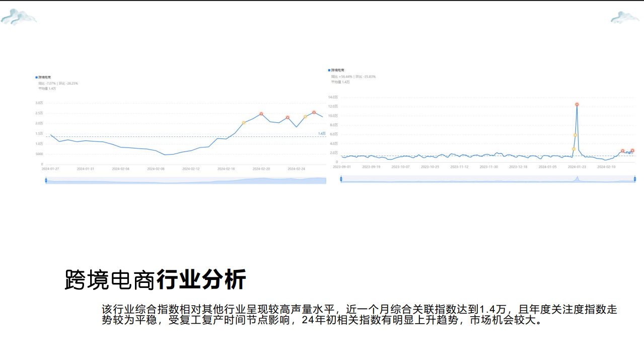644x363 pixels.
Task: Click the 2024-01-23 date label
Action: 577,167
